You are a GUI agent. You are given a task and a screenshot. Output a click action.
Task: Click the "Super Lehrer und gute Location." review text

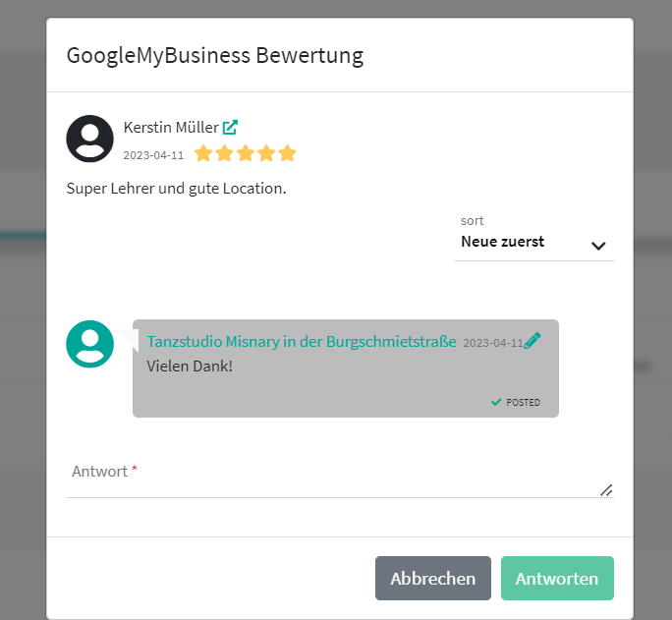(176, 188)
